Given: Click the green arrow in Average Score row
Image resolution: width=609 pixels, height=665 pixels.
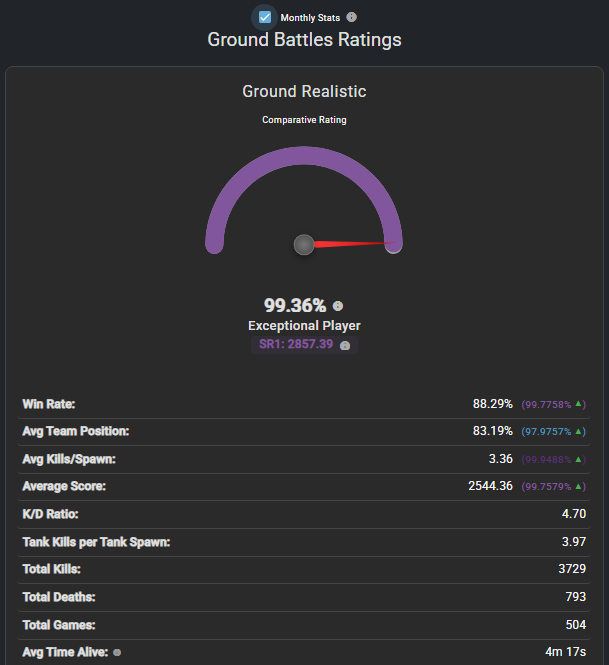Looking at the screenshot, I should click(579, 486).
